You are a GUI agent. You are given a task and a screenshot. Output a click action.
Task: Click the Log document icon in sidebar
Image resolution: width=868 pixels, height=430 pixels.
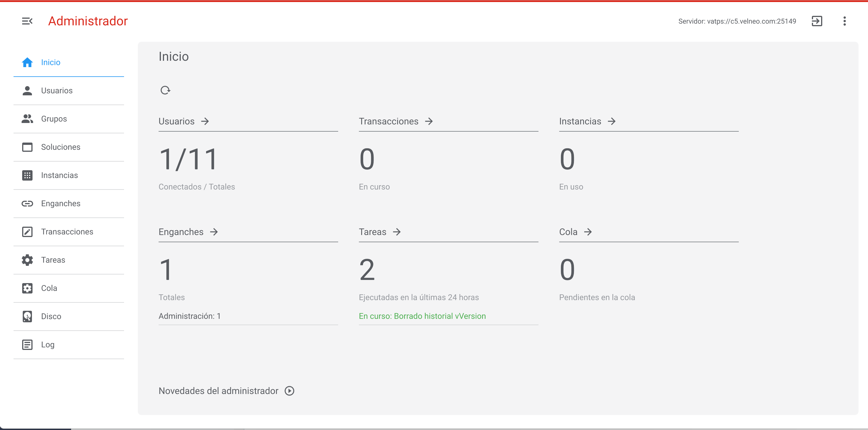(x=27, y=345)
